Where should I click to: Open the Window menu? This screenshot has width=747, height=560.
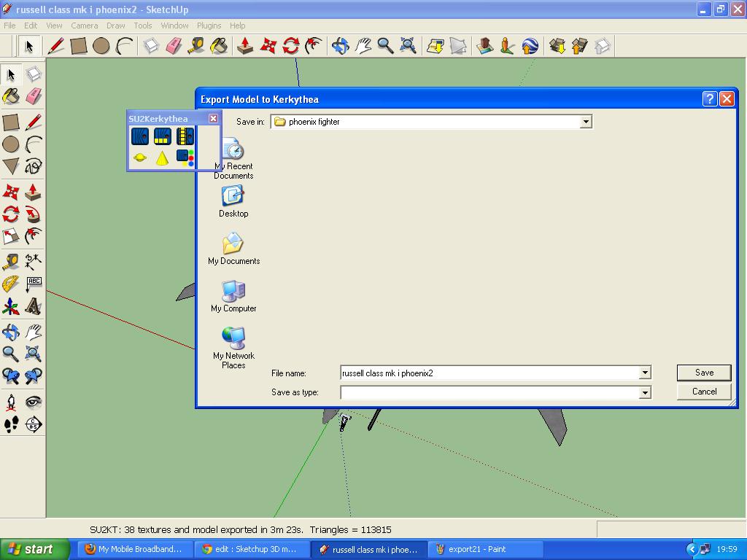click(174, 26)
